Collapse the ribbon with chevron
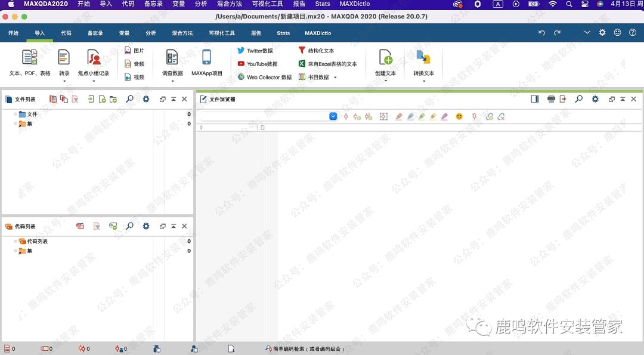Image resolution: width=644 pixels, height=355 pixels. 587,32
